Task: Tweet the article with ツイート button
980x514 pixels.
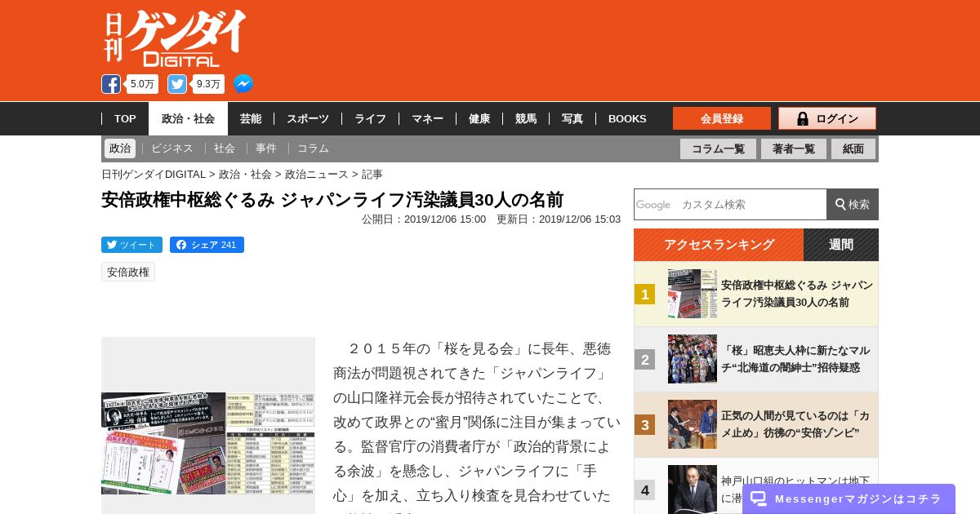Action: coord(131,245)
